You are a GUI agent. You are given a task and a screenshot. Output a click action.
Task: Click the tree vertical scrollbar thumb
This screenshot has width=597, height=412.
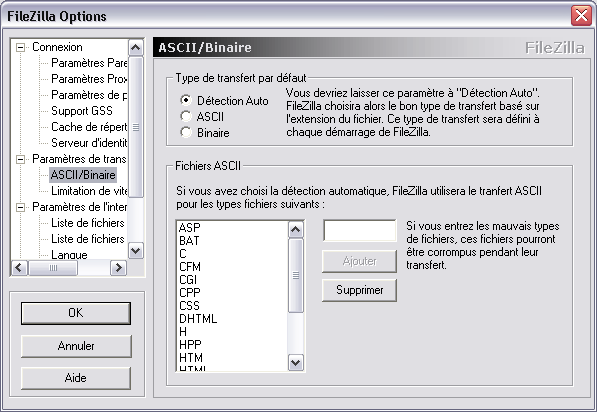136,127
